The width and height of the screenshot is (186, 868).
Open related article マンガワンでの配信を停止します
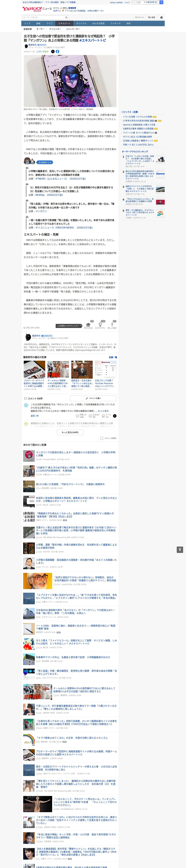(x=76, y=454)
